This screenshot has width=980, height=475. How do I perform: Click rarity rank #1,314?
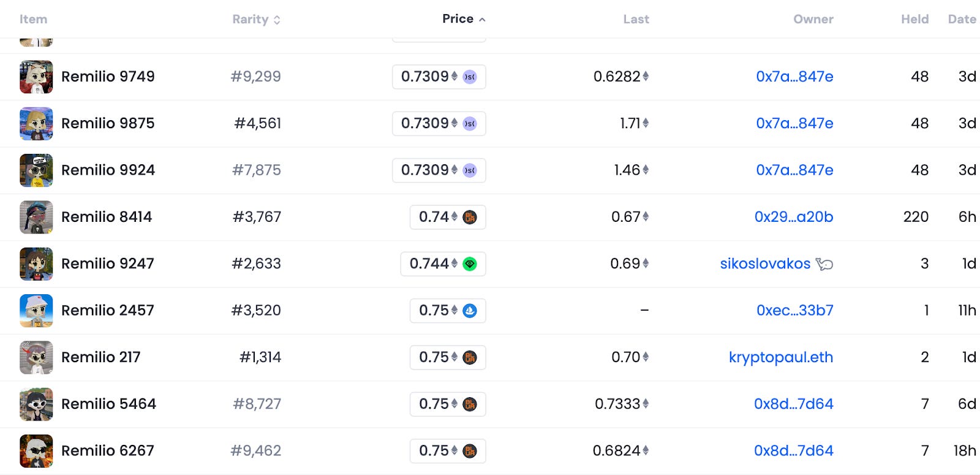click(x=260, y=357)
